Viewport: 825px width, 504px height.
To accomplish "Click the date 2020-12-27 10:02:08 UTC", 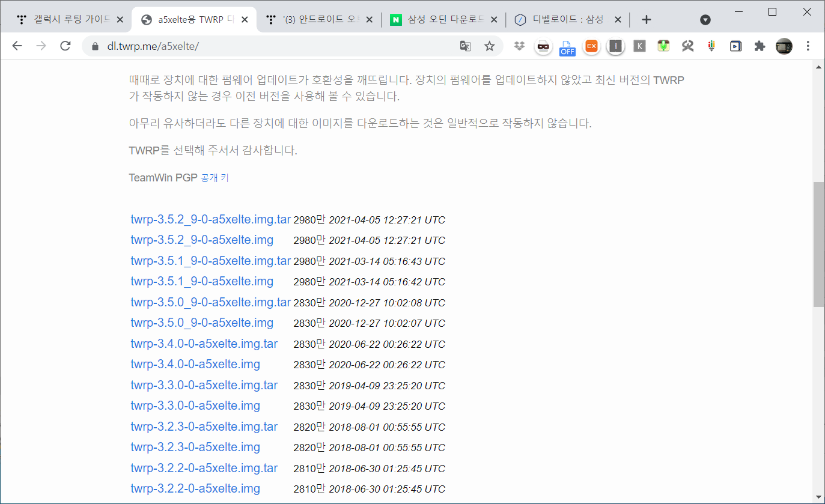I will [387, 303].
